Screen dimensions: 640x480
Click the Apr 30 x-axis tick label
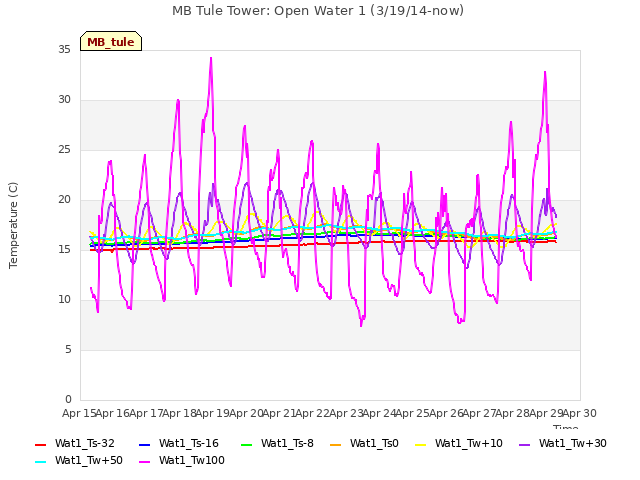580,413
